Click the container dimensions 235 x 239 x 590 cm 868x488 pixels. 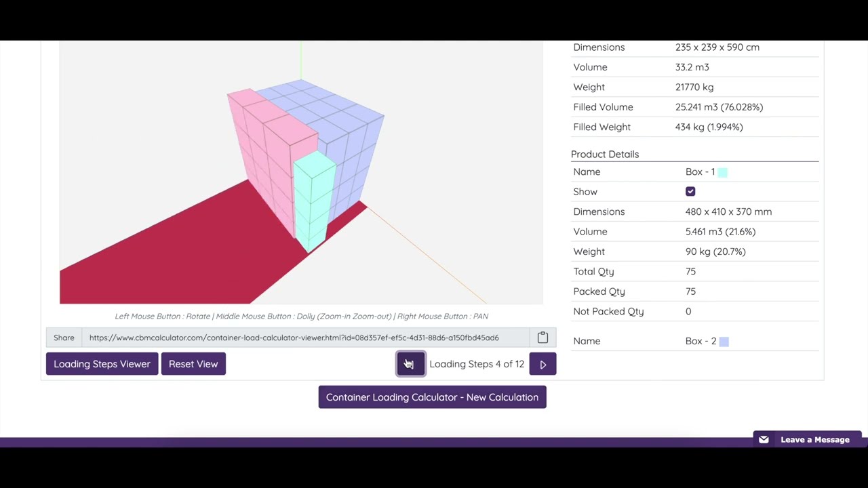tap(717, 47)
